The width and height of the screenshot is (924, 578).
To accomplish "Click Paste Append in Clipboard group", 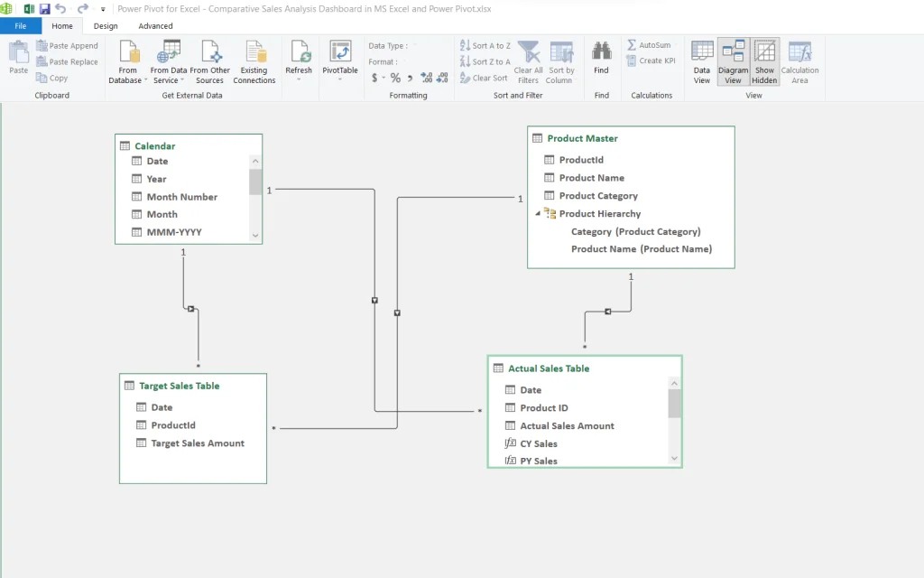I will [x=67, y=45].
